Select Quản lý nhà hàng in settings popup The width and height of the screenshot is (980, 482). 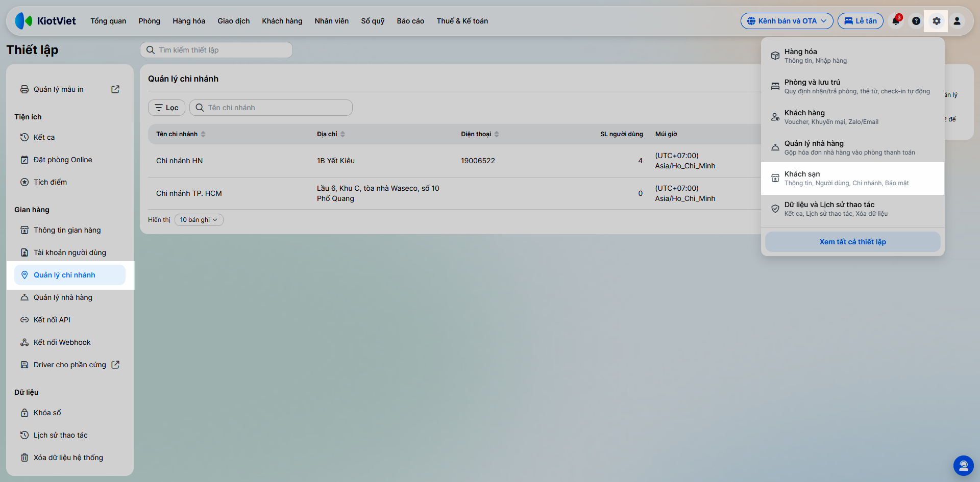point(852,148)
